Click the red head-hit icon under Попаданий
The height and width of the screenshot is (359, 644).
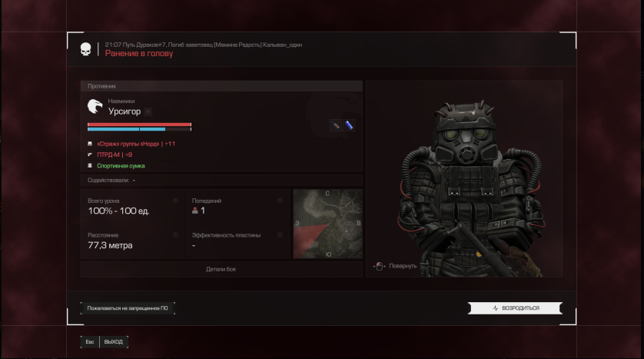[x=195, y=211]
